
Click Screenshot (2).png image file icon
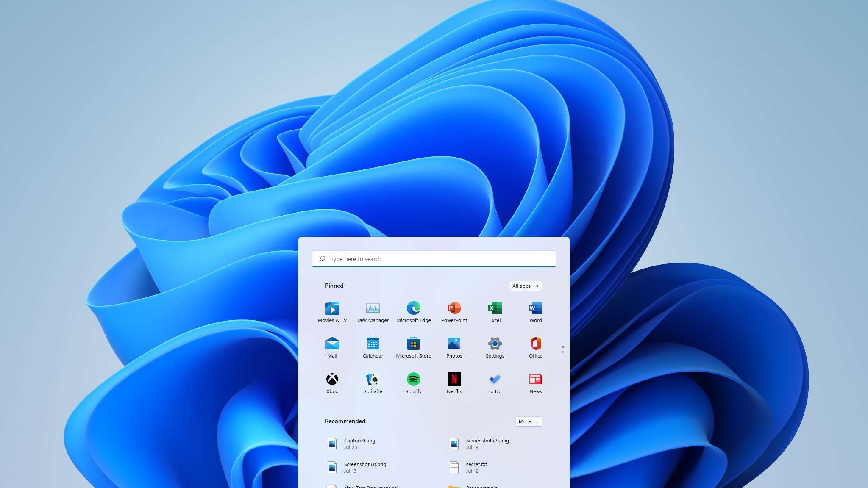coord(454,444)
